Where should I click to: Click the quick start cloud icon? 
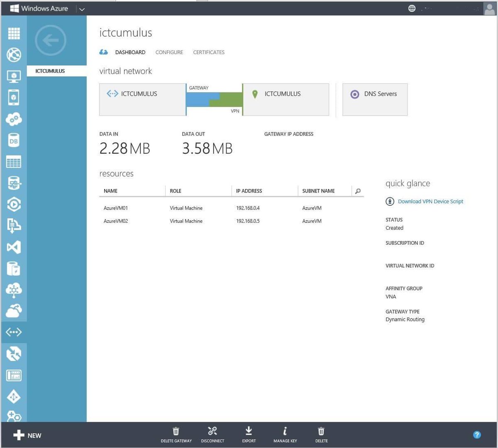coord(103,52)
